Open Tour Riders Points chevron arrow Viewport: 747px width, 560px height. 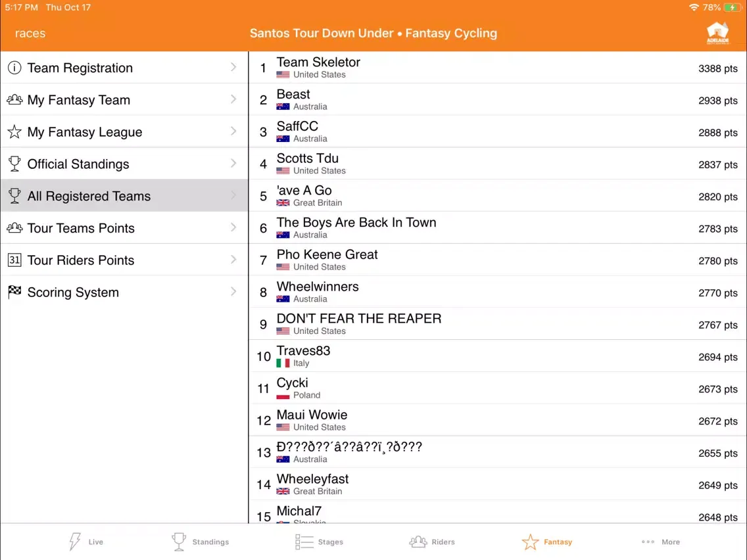[233, 260]
